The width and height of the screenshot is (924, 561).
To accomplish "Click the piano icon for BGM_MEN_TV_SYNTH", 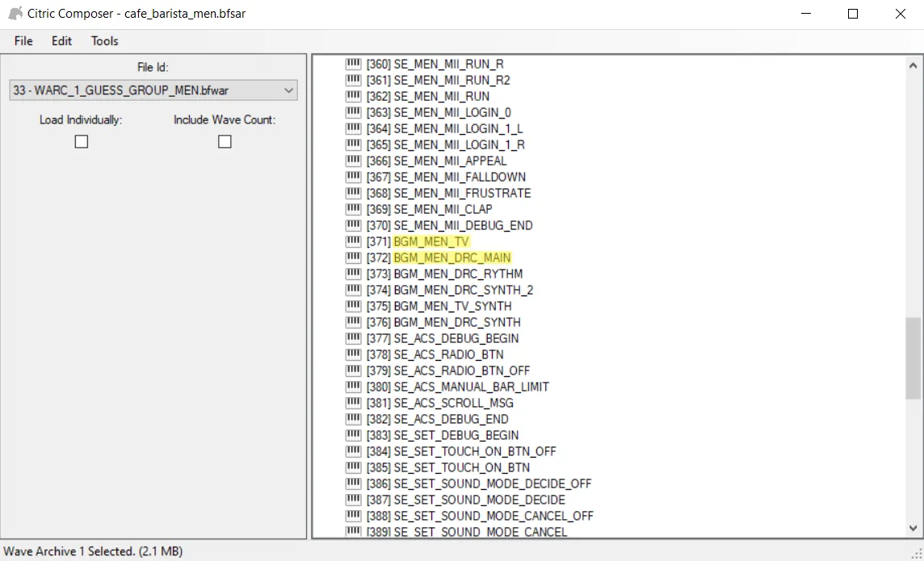I will click(353, 306).
